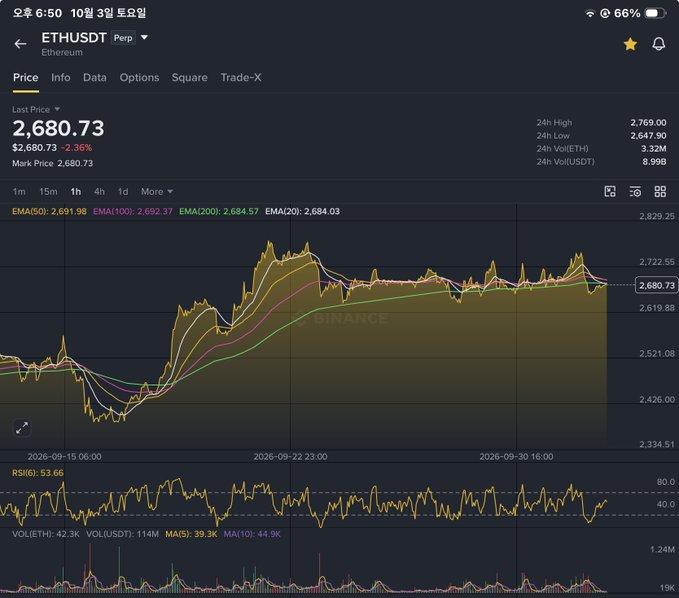Tap the 2026-09-22 23:00 time axis label
The width and height of the screenshot is (679, 598).
pyautogui.click(x=290, y=456)
